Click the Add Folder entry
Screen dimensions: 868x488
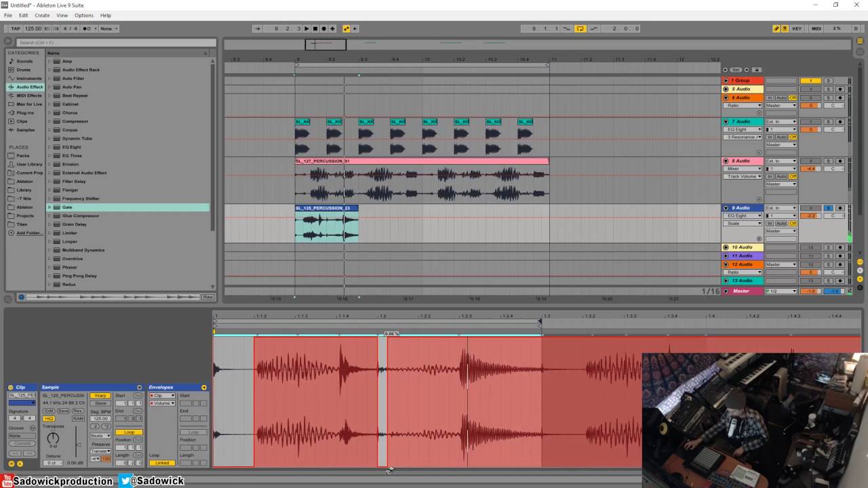pyautogui.click(x=29, y=232)
